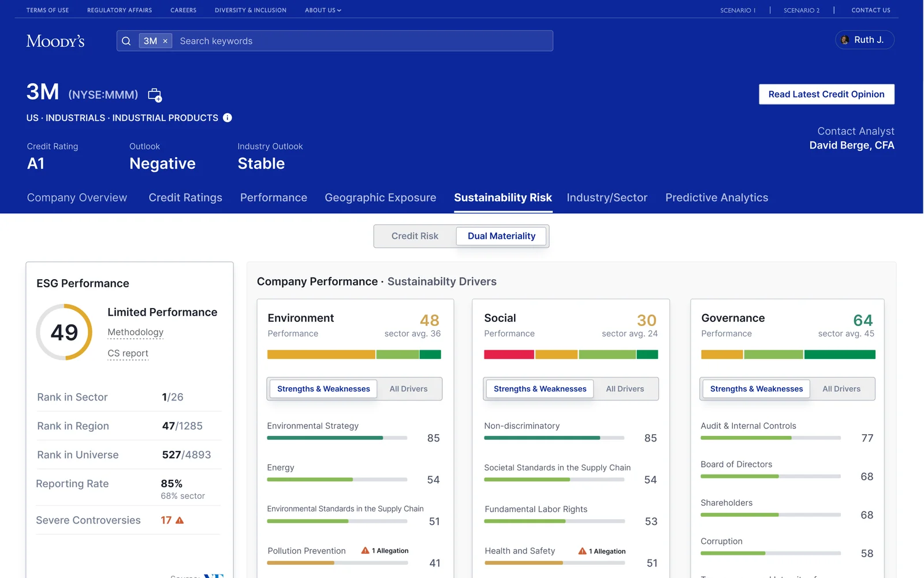Show All Drivers for Governance
924x578 pixels.
click(841, 389)
